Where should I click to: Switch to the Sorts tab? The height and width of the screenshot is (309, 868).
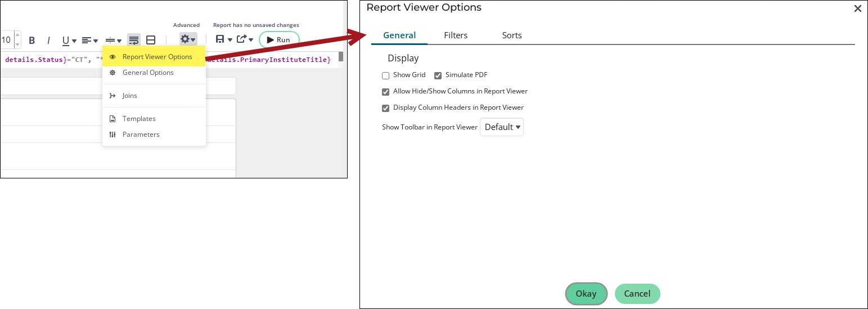click(512, 35)
